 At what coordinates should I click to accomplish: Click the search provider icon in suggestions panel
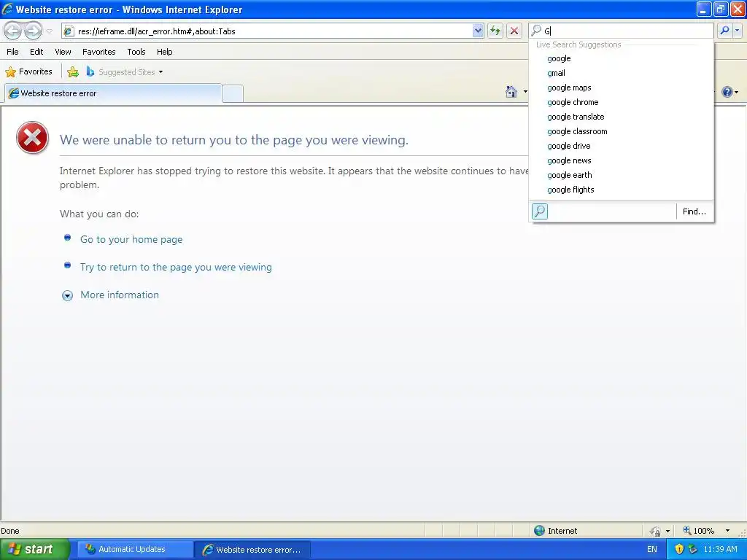click(540, 211)
